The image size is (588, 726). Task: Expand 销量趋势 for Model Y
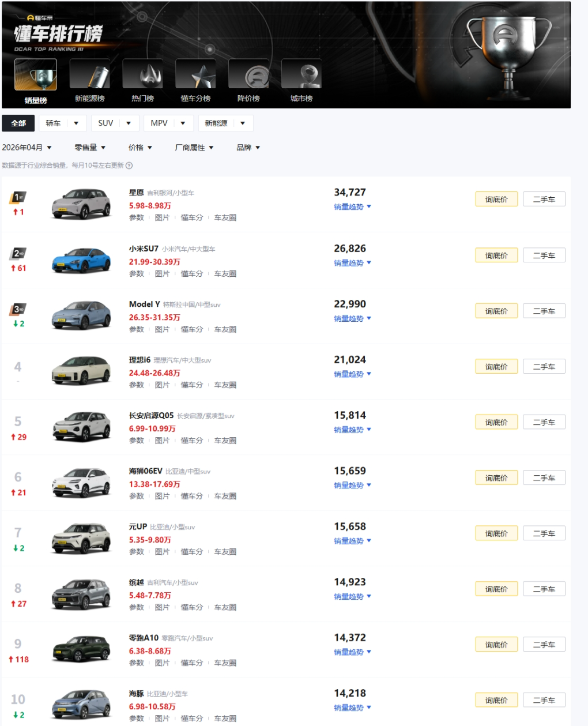click(353, 318)
